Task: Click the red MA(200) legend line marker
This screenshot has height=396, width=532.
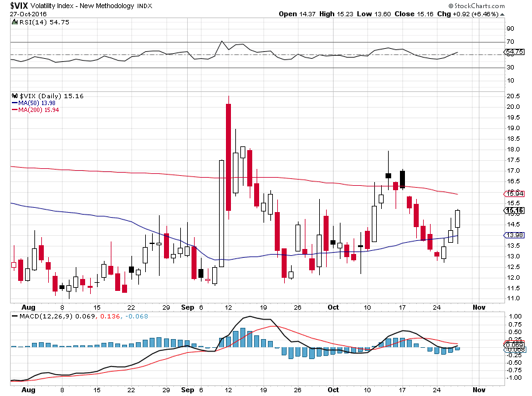Action: (x=14, y=110)
